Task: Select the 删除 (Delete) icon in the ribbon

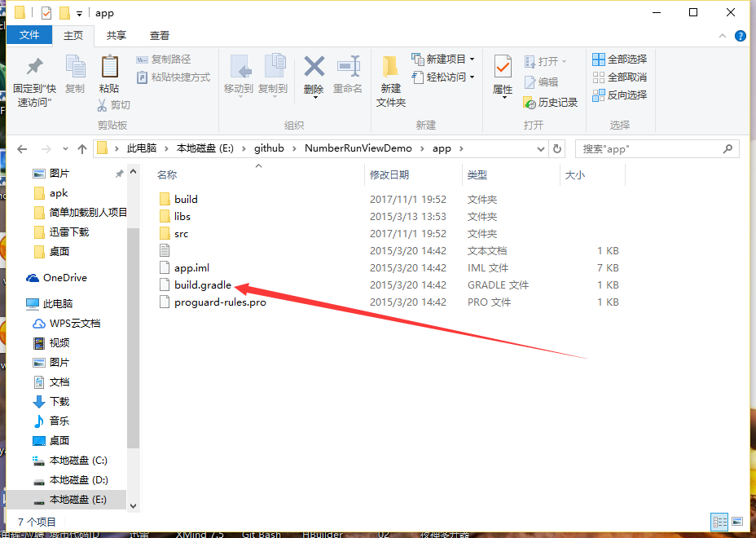Action: (x=314, y=72)
